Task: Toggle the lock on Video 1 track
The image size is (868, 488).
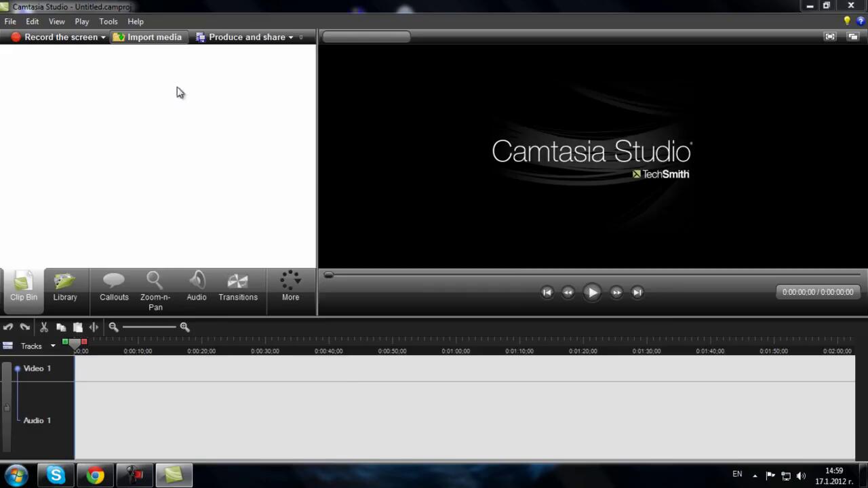Action: [x=7, y=407]
